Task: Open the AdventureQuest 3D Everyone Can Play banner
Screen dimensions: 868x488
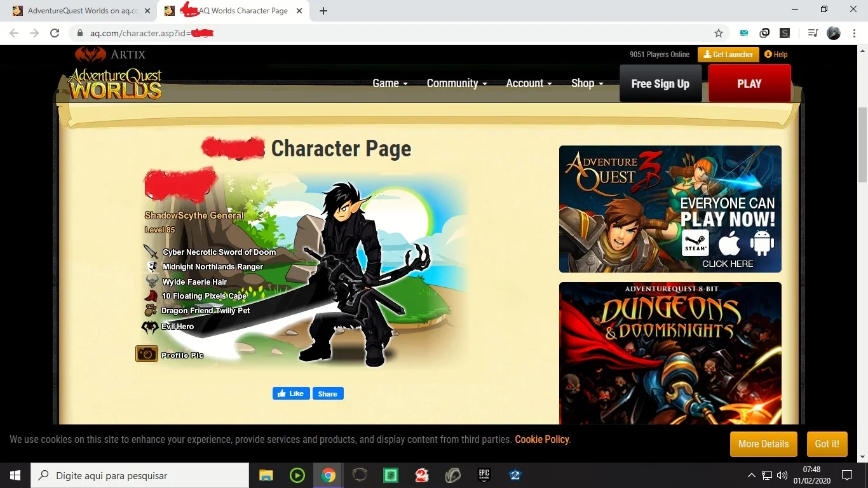Action: tap(670, 209)
